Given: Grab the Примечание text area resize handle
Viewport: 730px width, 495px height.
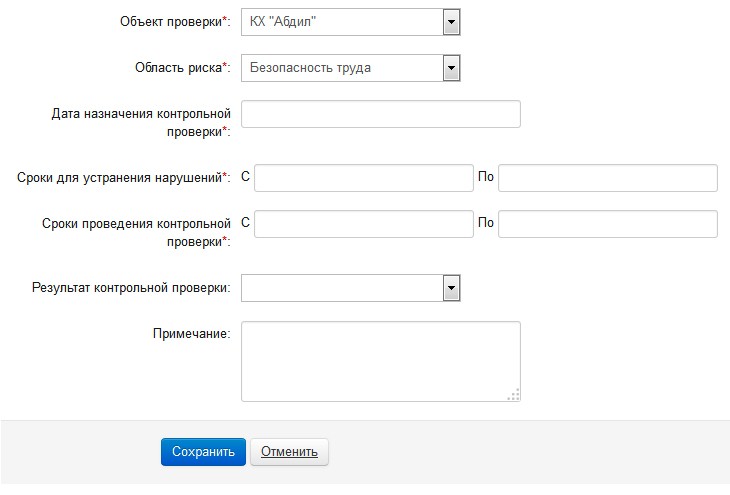Looking at the screenshot, I should [x=514, y=395].
